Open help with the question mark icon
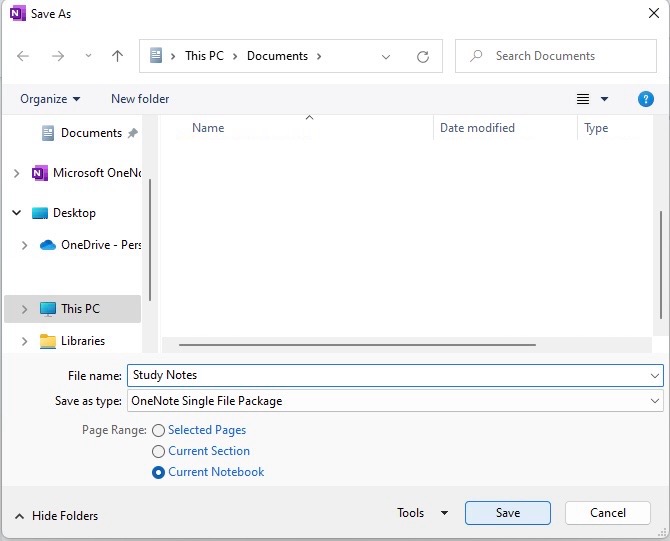Image resolution: width=670 pixels, height=541 pixels. pos(646,99)
